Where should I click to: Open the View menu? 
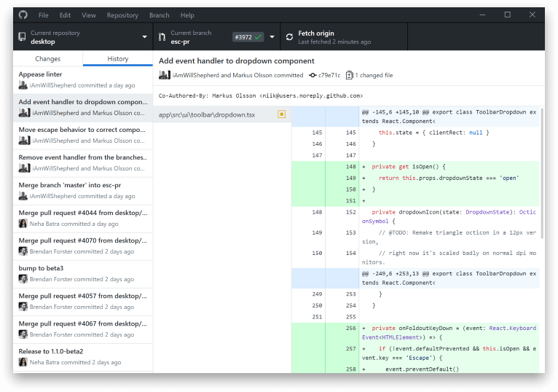[89, 15]
